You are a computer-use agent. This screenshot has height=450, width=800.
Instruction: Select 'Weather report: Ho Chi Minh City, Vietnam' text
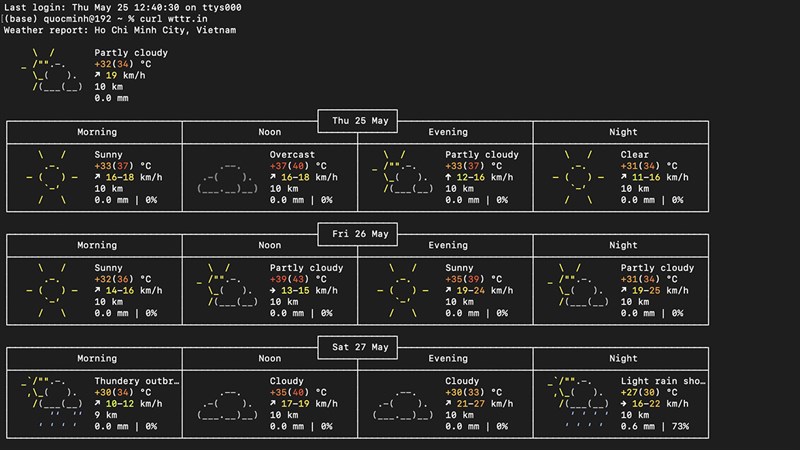120,30
